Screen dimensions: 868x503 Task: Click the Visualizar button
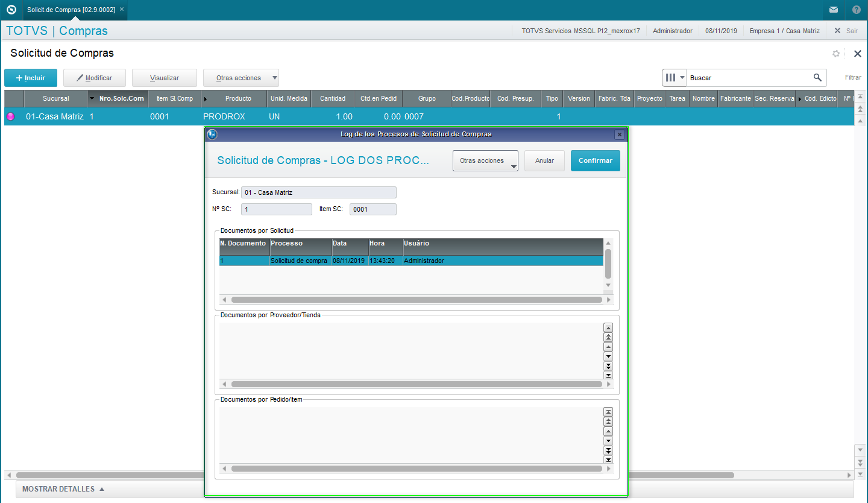tap(165, 78)
